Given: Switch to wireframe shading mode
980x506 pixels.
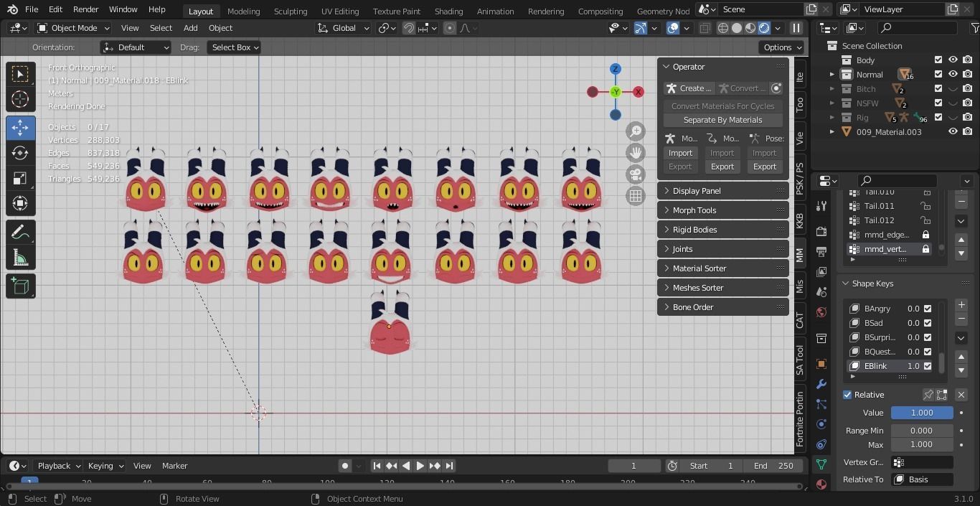Looking at the screenshot, I should tap(723, 28).
